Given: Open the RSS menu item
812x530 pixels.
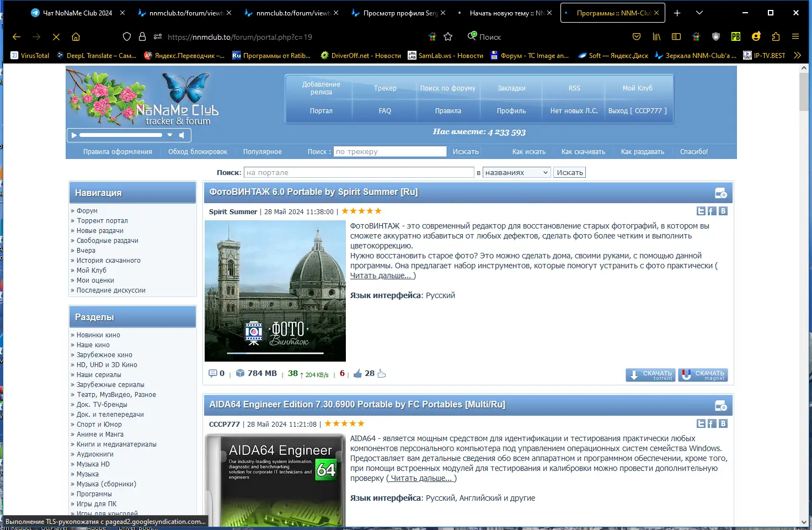Looking at the screenshot, I should coord(574,88).
